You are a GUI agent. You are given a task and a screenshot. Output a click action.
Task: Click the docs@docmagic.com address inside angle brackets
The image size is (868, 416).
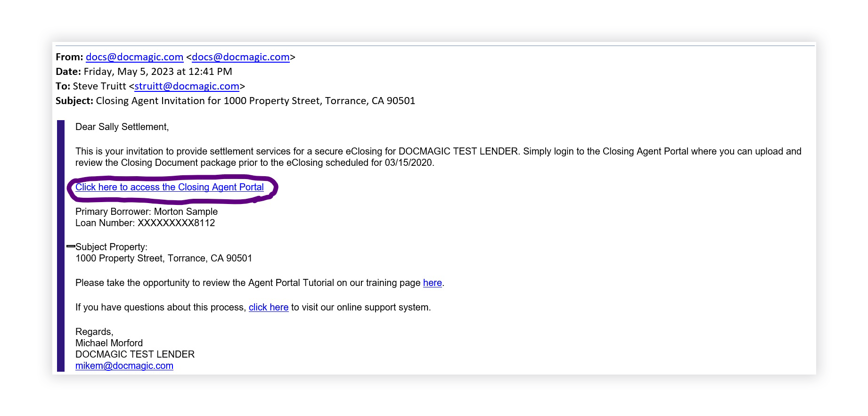coord(240,57)
